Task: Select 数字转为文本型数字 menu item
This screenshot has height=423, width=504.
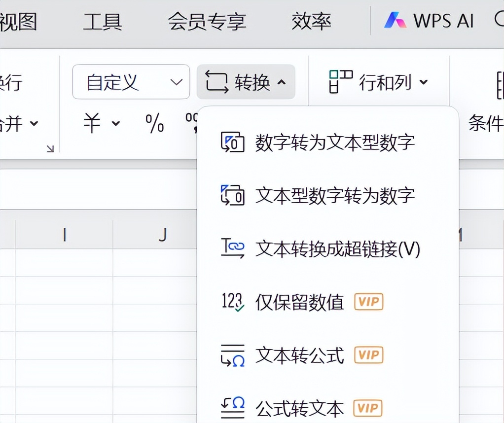Action: pyautogui.click(x=327, y=142)
